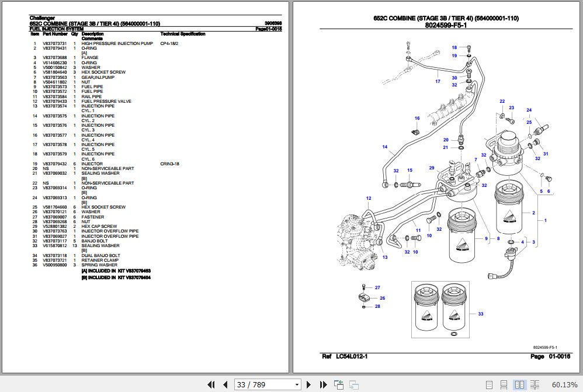Expand the page selector arrow beside 33/789
Image resolution: width=583 pixels, height=392 pixels.
pos(297,384)
